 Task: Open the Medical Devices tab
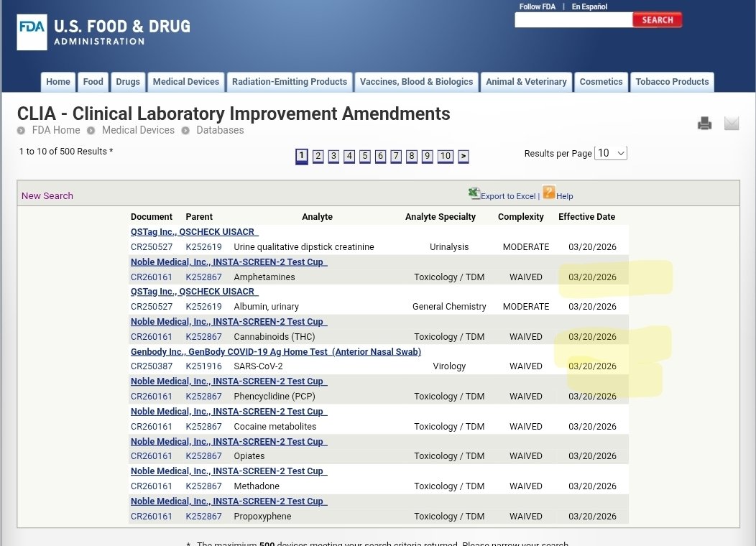pos(186,81)
